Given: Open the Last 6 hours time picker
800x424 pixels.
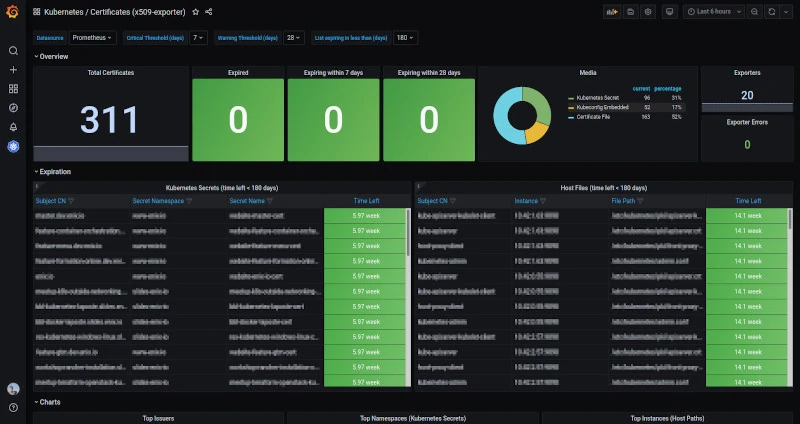Looking at the screenshot, I should tap(714, 12).
